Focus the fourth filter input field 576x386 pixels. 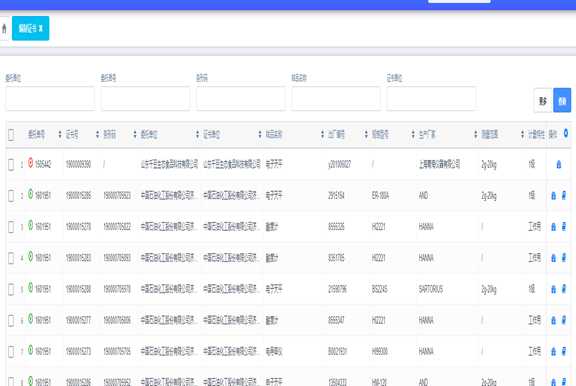[336, 98]
